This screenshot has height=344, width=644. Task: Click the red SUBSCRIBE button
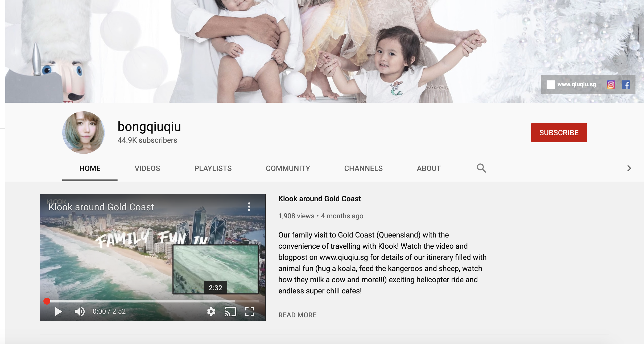point(559,133)
